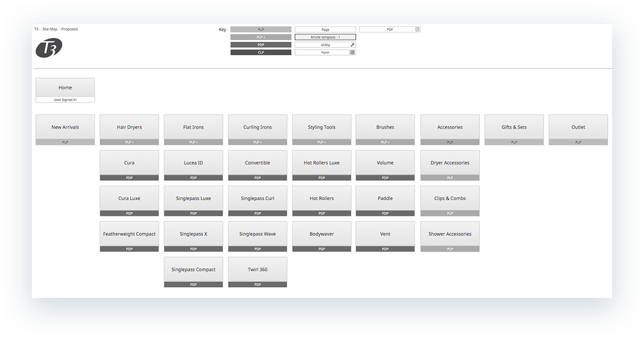Image resolution: width=644 pixels, height=338 pixels.
Task: Open the Outlet page node
Action: pos(578,127)
